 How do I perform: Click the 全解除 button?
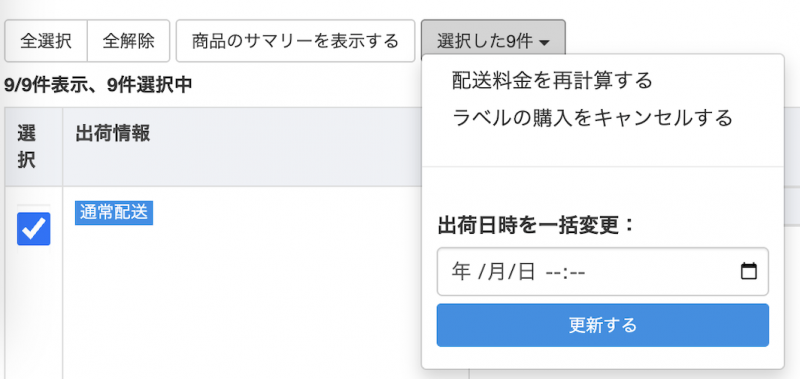click(x=129, y=41)
